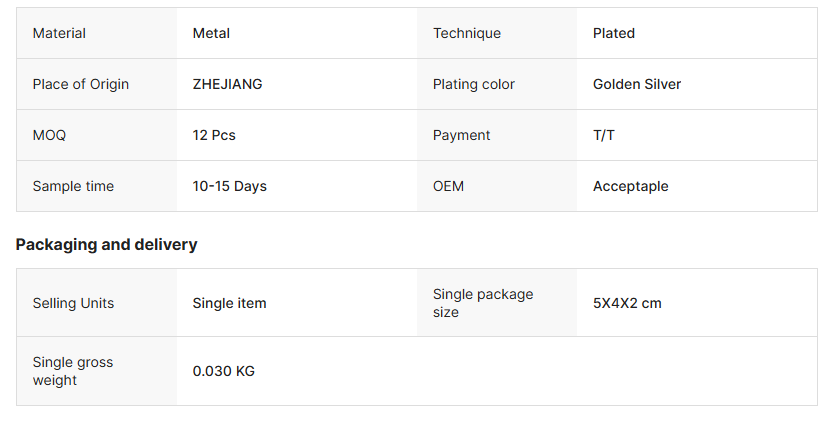The image size is (840, 427).
Task: Select the 10-15 Days value
Action: click(230, 186)
